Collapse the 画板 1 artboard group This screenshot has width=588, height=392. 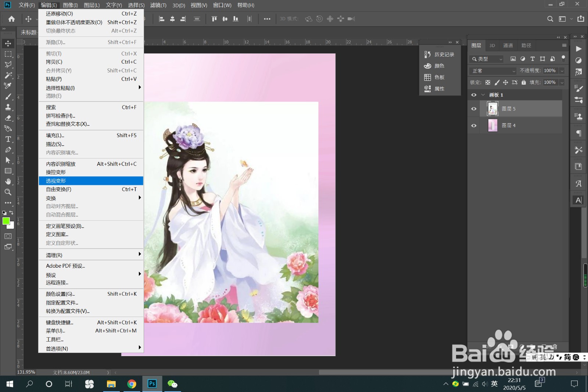[x=483, y=95]
